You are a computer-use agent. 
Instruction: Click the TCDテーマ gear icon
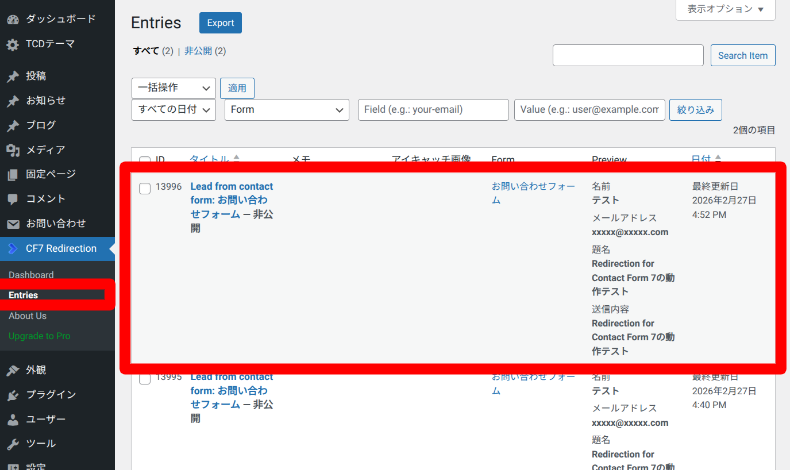[x=13, y=45]
